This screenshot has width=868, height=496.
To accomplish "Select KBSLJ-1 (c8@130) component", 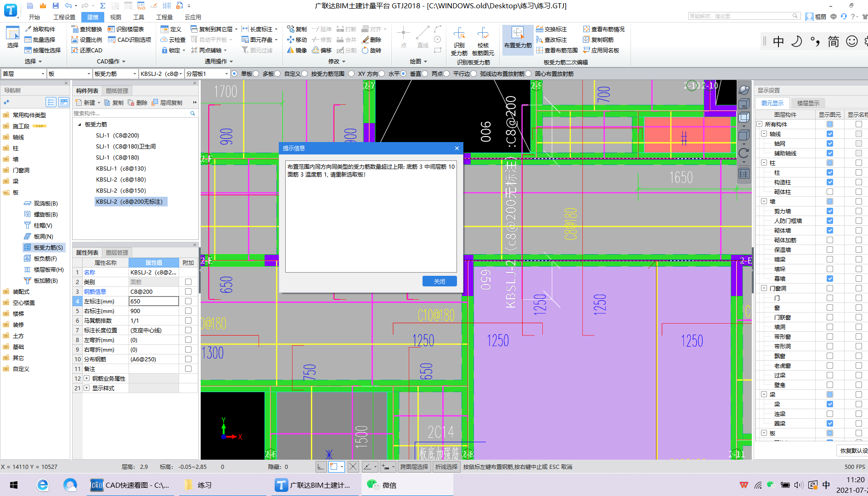I will pos(121,168).
